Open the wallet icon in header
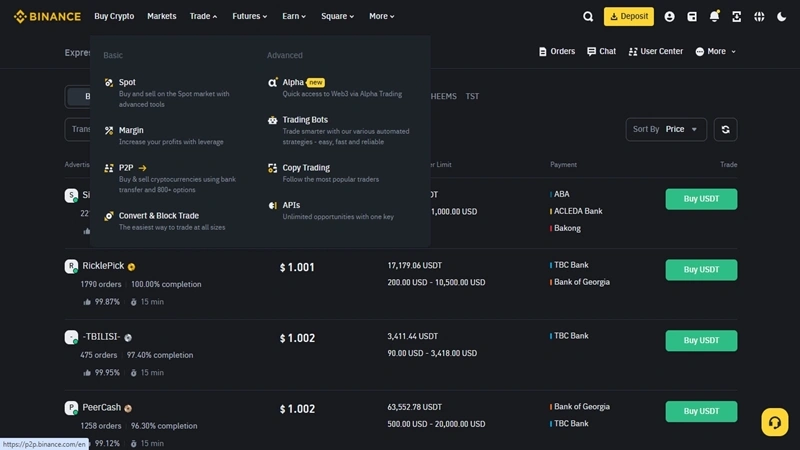This screenshot has height=450, width=800. coord(692,16)
